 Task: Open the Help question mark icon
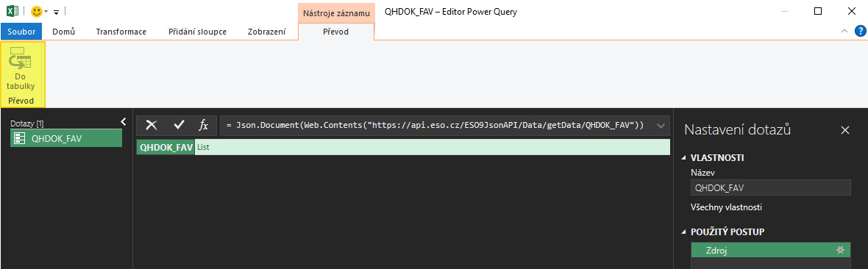860,31
